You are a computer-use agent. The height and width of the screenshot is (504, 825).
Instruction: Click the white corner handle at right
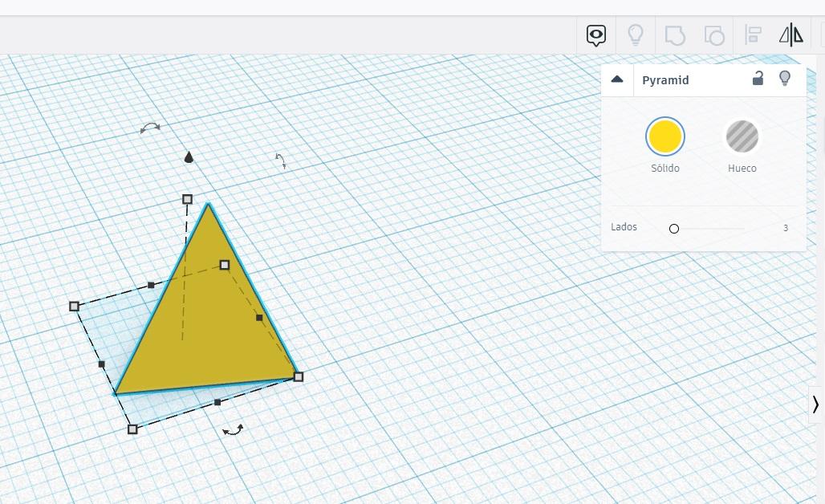tap(299, 376)
